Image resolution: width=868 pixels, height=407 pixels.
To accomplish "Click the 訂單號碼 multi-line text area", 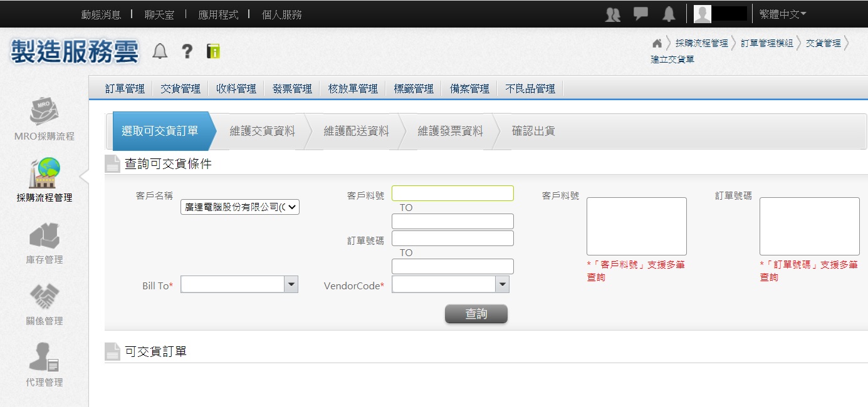I will pyautogui.click(x=809, y=226).
